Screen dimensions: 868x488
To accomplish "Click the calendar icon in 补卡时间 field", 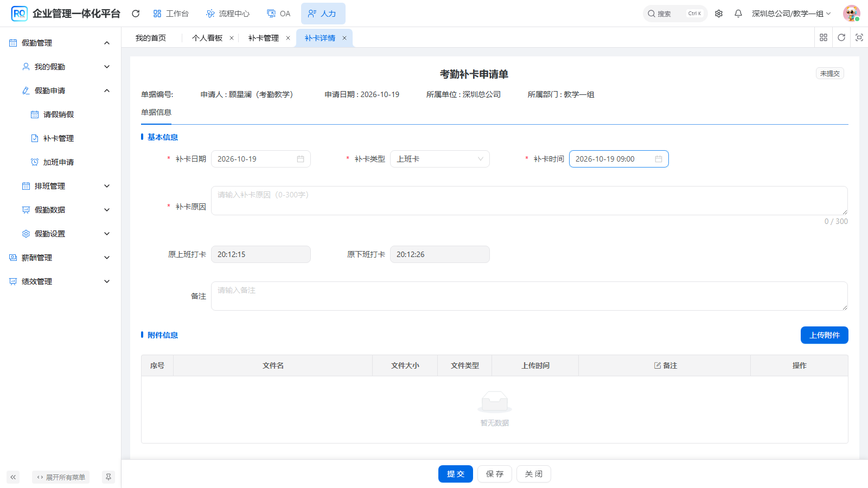I will coord(659,159).
